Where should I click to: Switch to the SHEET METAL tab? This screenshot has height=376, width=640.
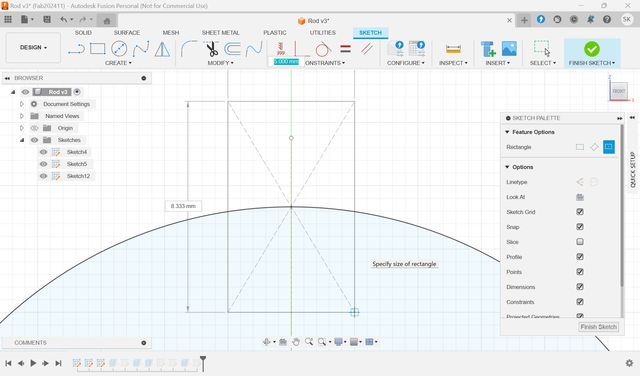pos(220,33)
